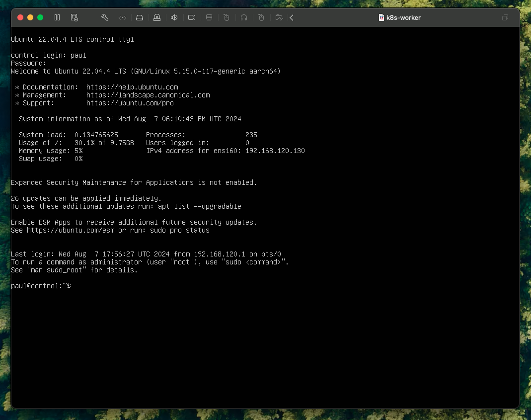Collapse the toolbar device list chevron

click(292, 17)
